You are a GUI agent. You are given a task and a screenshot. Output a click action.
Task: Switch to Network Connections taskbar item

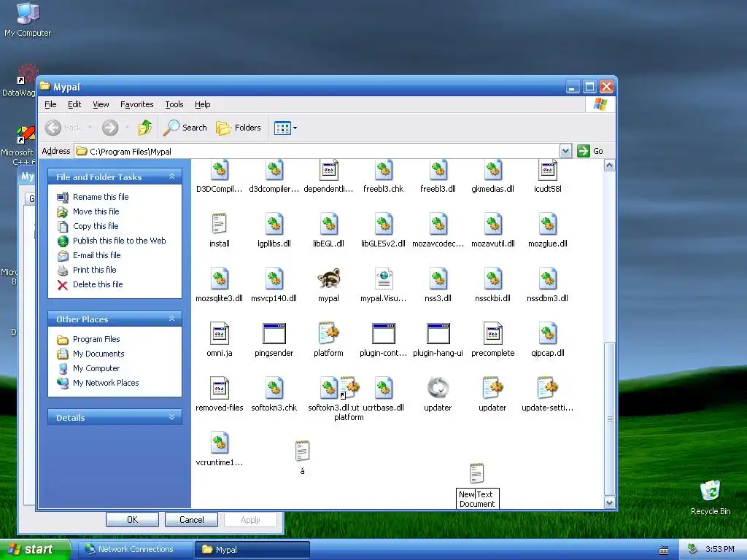pos(134,550)
